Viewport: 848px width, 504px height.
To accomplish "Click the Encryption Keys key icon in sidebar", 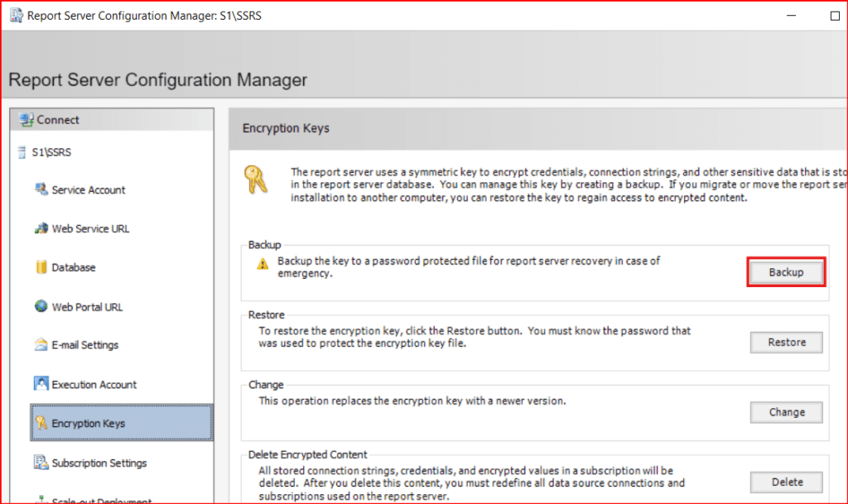I will coord(41,424).
